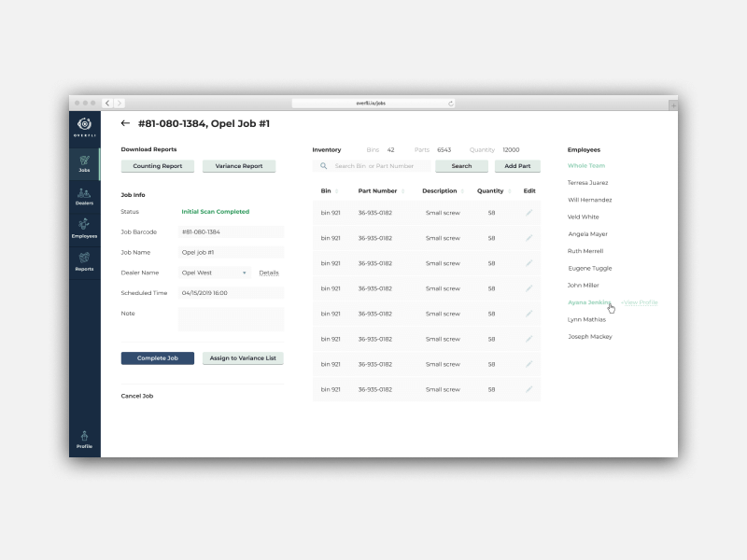Click the Initial Scan Completed status text
This screenshot has width=747, height=560.
coord(216,212)
